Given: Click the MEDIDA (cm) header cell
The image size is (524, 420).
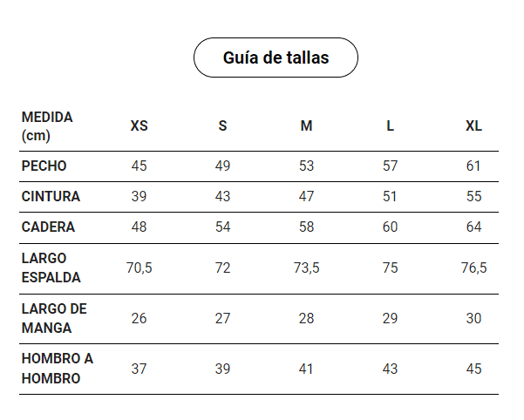Looking at the screenshot, I should (x=47, y=126).
